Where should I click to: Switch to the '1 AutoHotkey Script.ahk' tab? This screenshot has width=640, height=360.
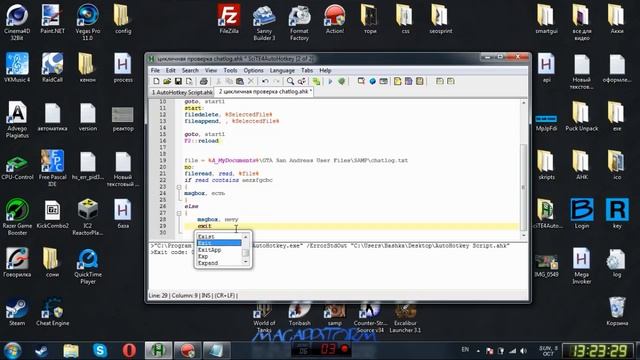coord(181,92)
